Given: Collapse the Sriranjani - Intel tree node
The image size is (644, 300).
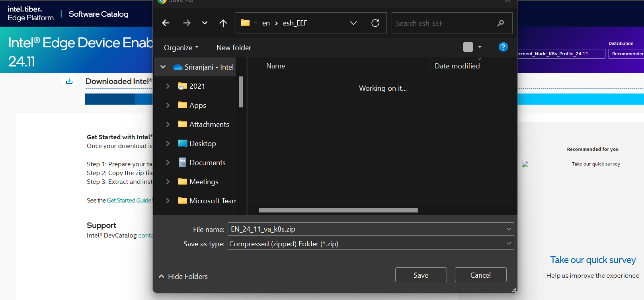Looking at the screenshot, I should click(x=163, y=67).
